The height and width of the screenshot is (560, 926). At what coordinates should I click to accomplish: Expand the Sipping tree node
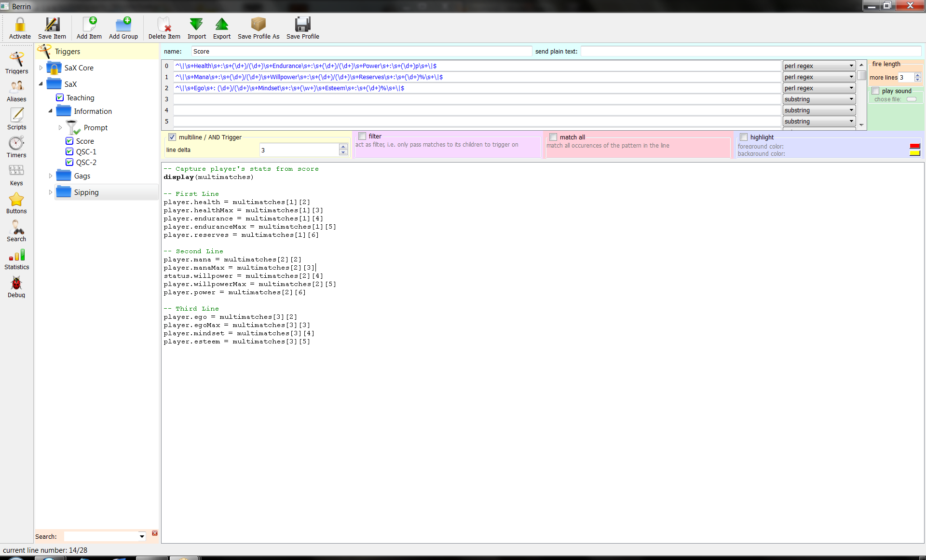50,192
